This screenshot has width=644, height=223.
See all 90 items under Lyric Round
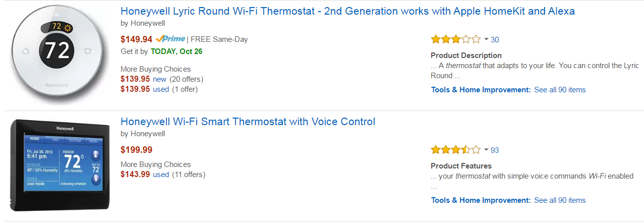point(560,90)
